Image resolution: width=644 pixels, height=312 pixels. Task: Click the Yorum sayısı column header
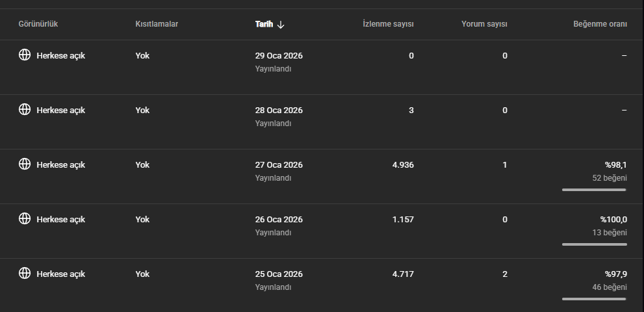(x=484, y=25)
